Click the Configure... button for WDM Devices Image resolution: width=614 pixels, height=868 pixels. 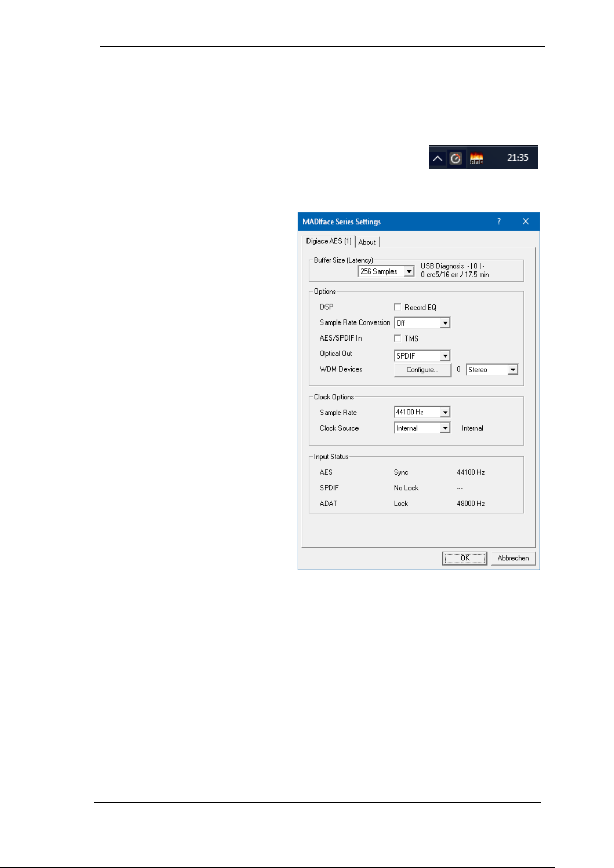pos(422,370)
